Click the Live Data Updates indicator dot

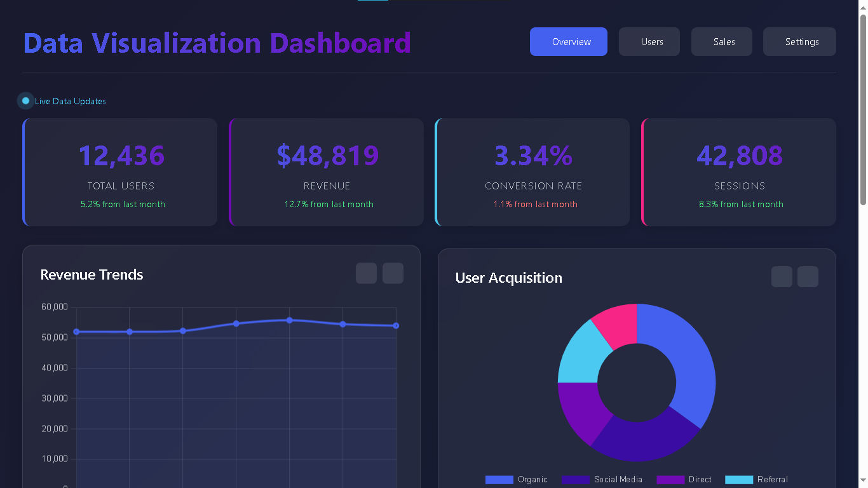tap(25, 101)
